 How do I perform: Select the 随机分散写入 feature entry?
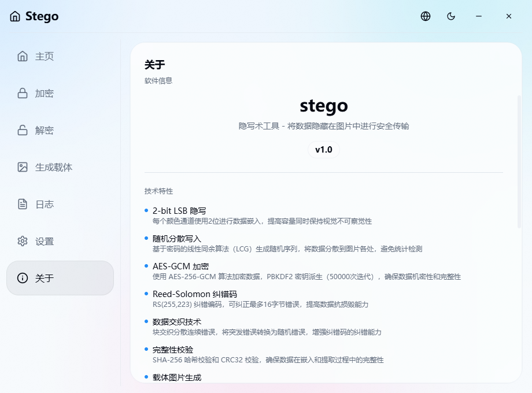pos(177,239)
